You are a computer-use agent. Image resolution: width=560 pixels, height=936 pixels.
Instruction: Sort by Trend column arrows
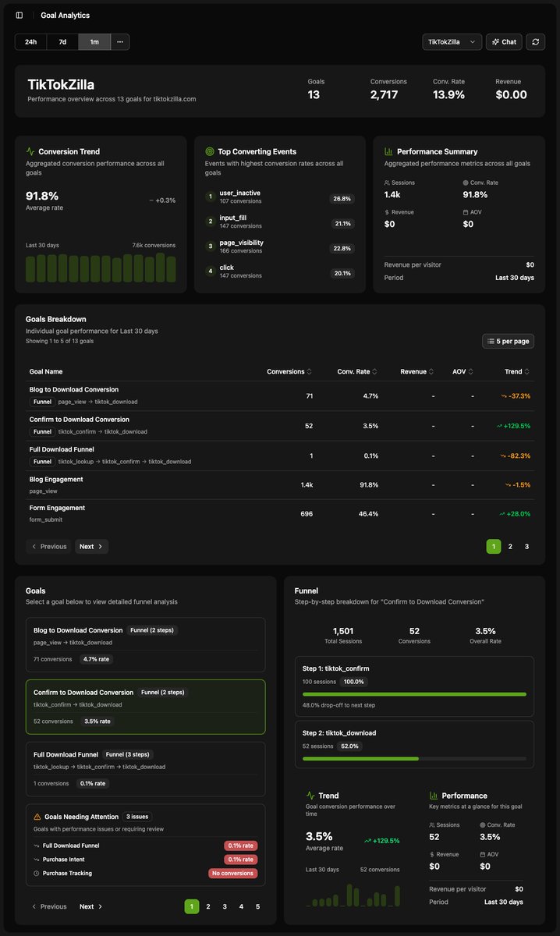[x=528, y=372]
